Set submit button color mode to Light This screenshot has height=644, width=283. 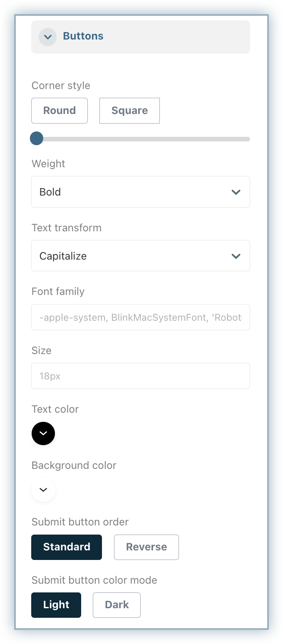56,605
